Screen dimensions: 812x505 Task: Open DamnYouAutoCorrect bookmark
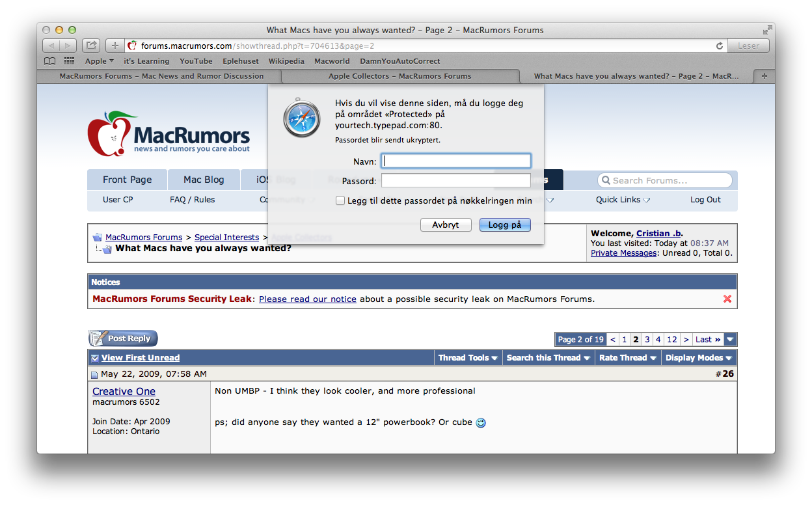pos(400,61)
